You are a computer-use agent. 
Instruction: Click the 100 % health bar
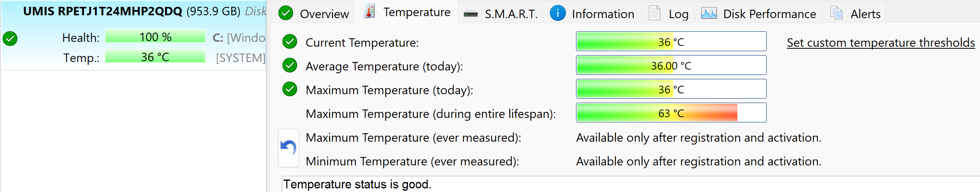(155, 37)
